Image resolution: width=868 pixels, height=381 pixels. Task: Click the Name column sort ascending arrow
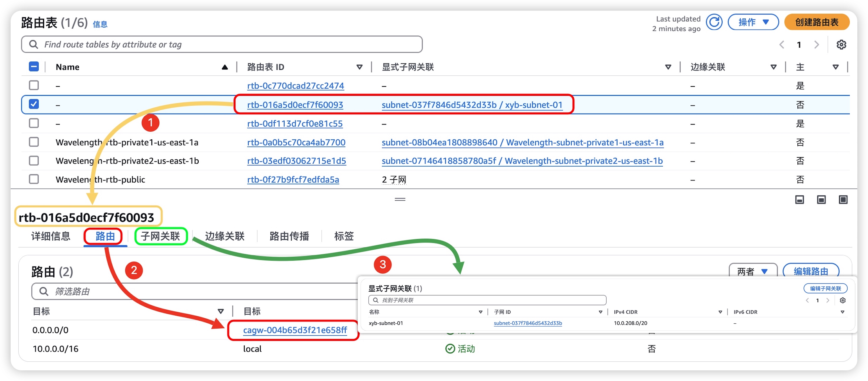click(225, 67)
